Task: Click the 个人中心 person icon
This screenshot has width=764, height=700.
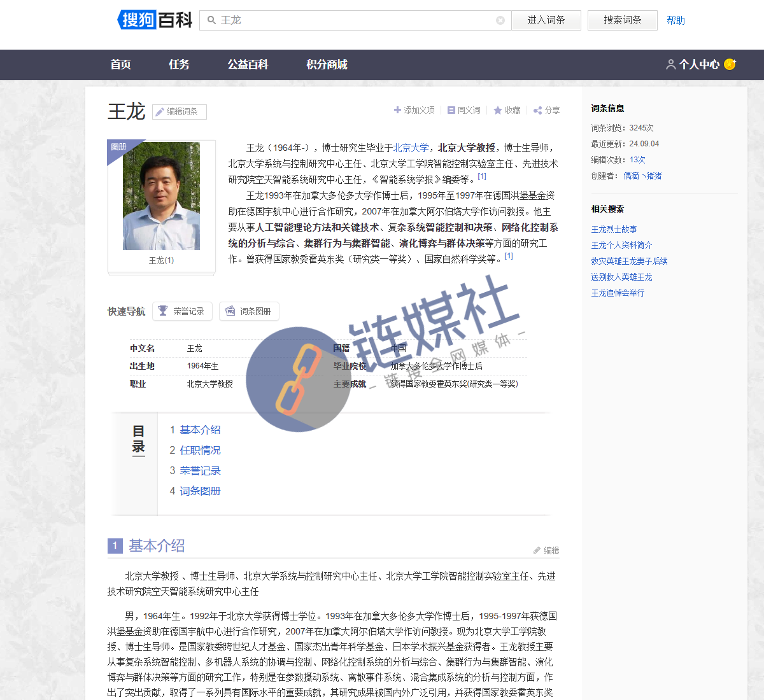Action: click(x=670, y=64)
